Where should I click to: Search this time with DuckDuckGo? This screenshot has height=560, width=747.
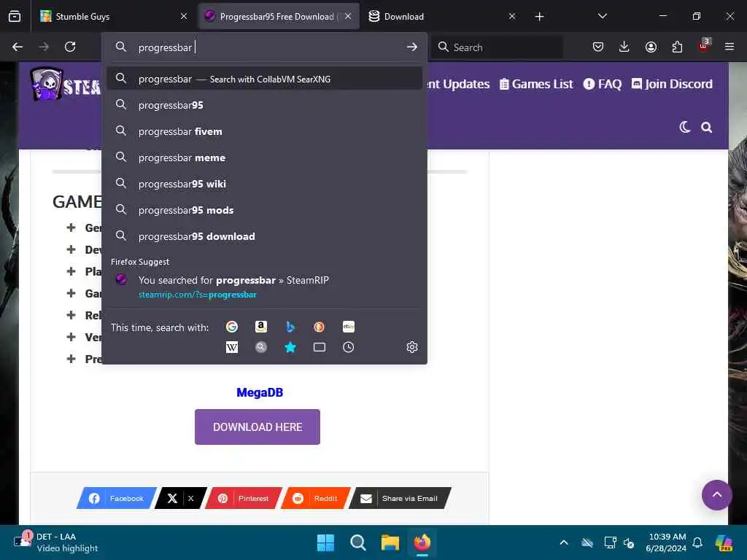pos(320,327)
